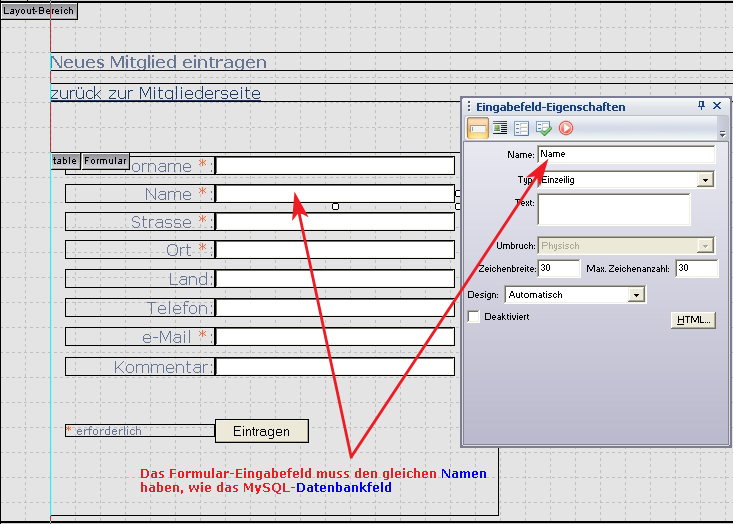This screenshot has height=524, width=733.
Task: Open the validation icon with green checkmark
Action: pyautogui.click(x=544, y=128)
